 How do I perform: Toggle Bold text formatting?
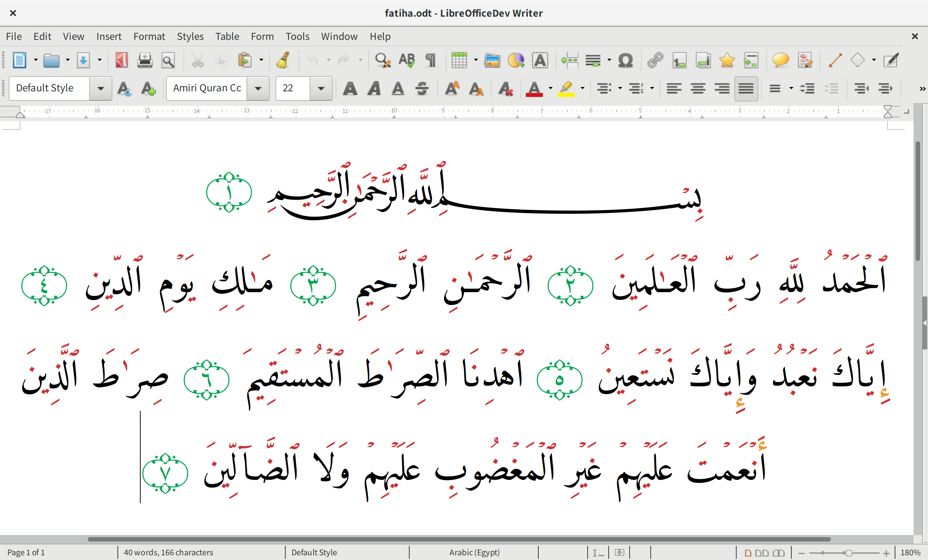(x=350, y=88)
